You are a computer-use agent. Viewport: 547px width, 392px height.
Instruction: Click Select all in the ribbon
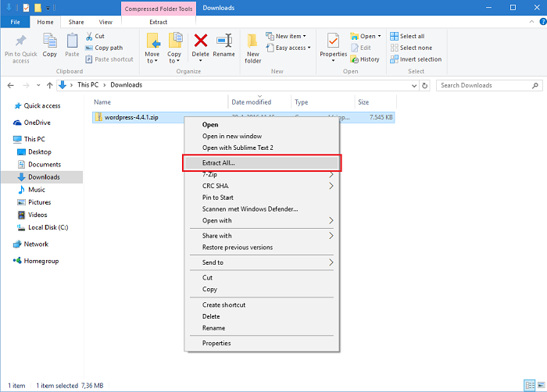[x=407, y=36]
